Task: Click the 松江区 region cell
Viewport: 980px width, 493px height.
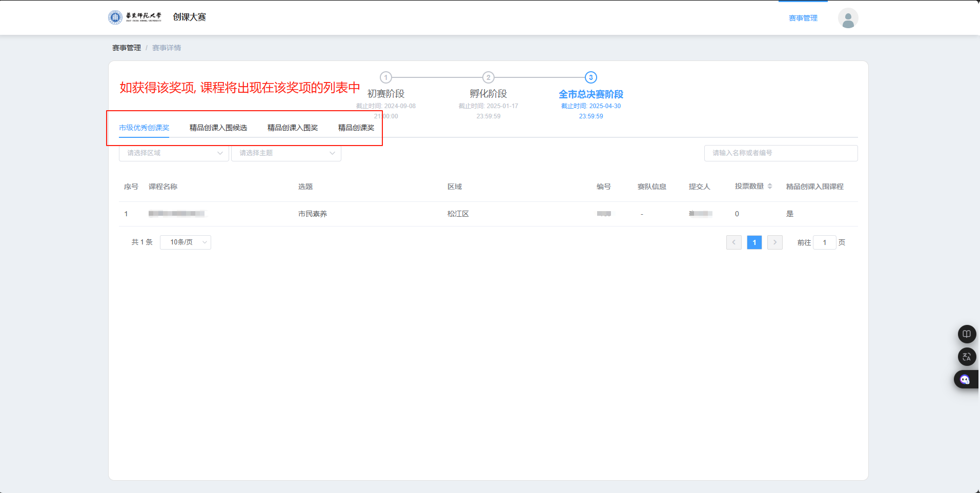Action: 458,214
